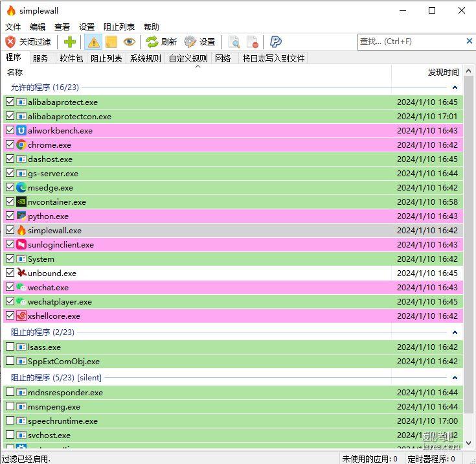Collapse the 允许的程序 (16/23) group

tap(455, 87)
